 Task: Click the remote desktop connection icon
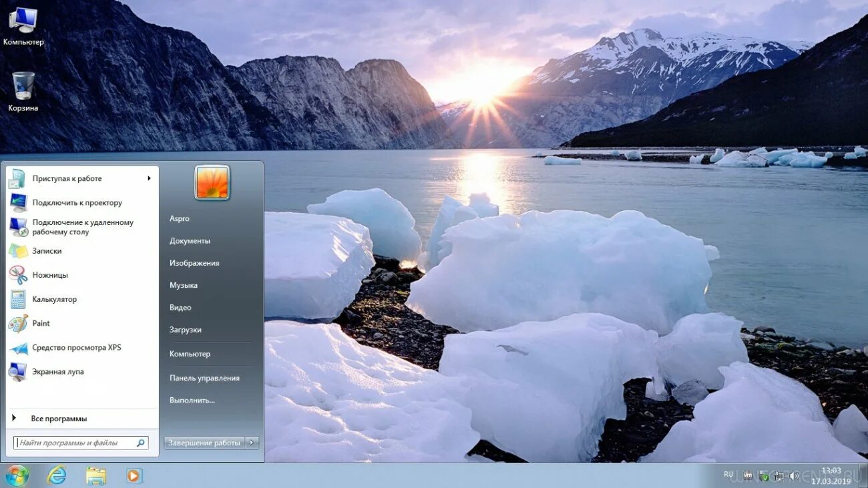(x=18, y=227)
